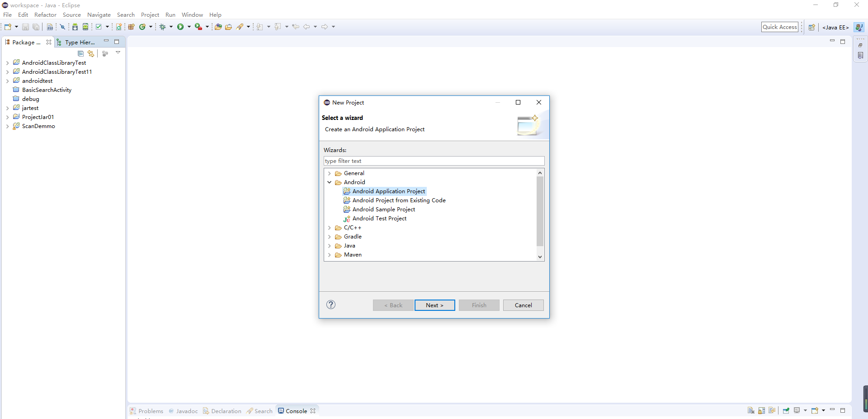Open Package Explorer View Menu dropdown

click(118, 53)
